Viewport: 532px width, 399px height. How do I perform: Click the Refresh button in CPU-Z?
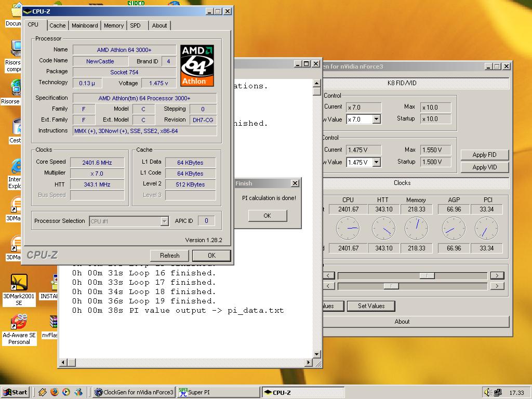point(170,256)
